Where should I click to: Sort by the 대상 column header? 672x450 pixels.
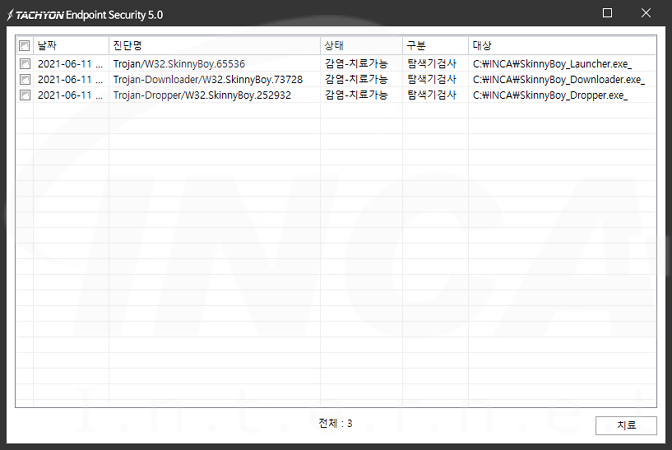pos(562,45)
